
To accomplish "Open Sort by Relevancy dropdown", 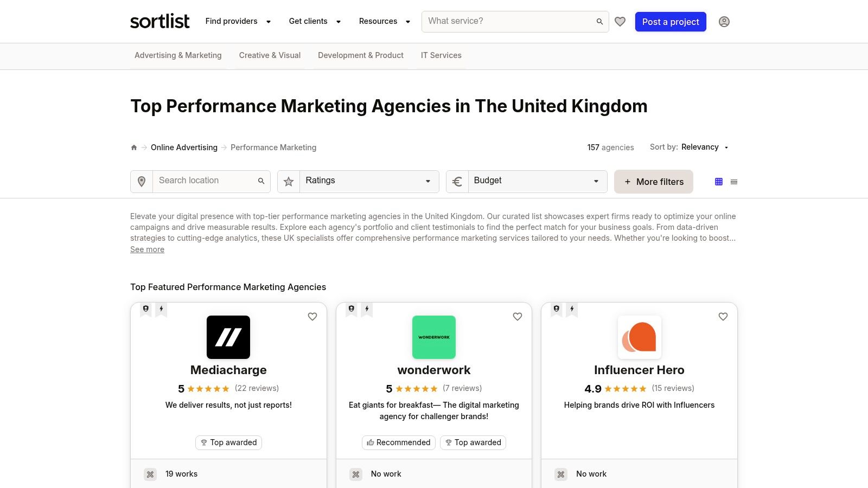I will click(705, 147).
